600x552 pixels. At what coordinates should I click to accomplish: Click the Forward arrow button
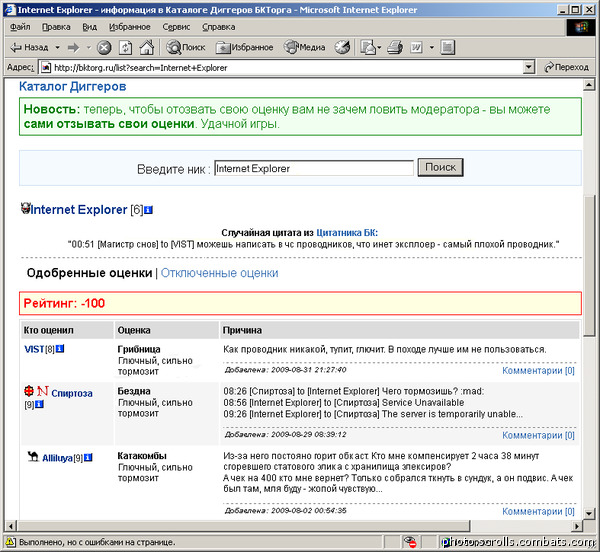pos(73,47)
